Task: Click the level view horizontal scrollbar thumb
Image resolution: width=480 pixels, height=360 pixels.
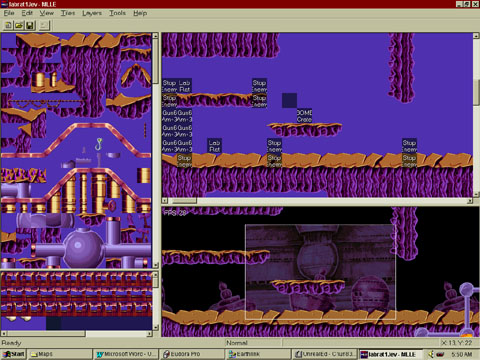Action: (182, 201)
